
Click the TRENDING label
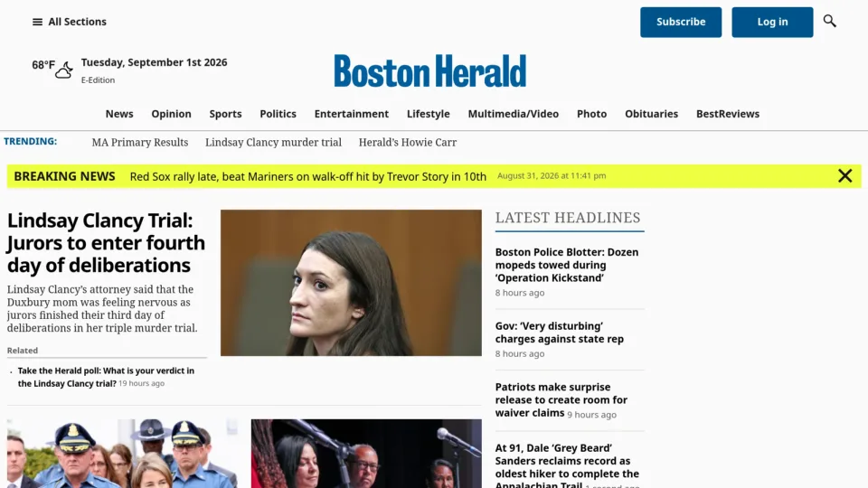point(31,142)
